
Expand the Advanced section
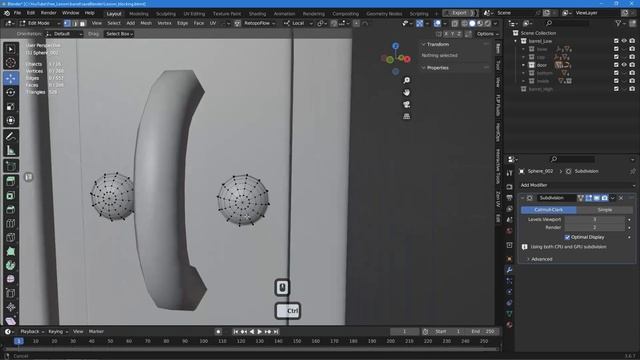541,259
